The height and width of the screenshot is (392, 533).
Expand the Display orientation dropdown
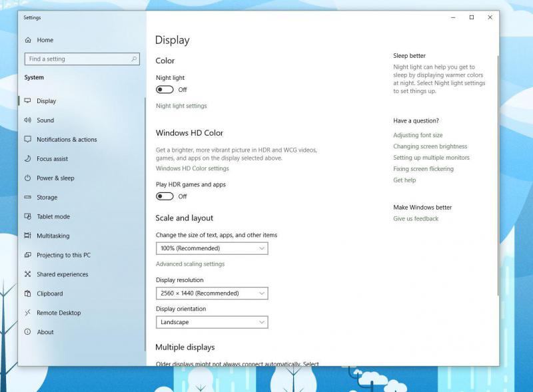tap(212, 322)
